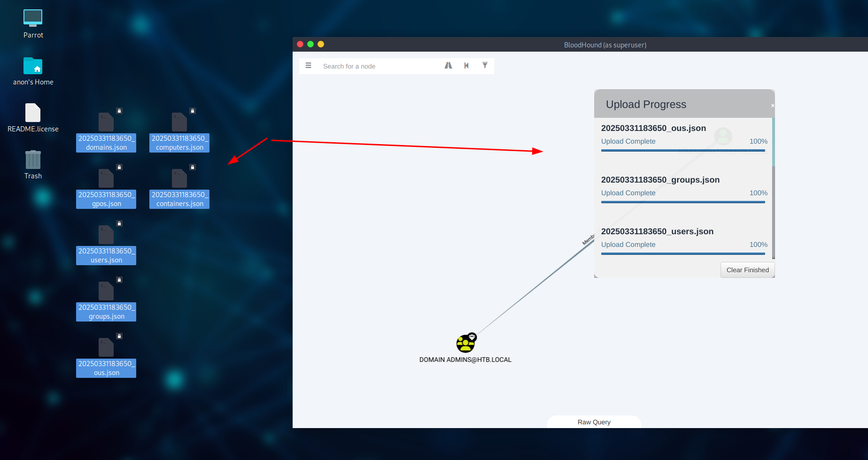Click the users.json upload entry title
The height and width of the screenshot is (460, 868).
657,231
